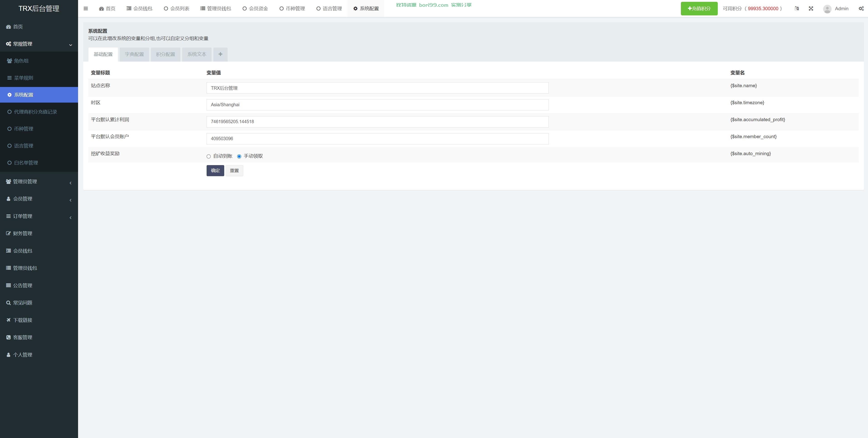Click the circle icon beside 代理商积分充值记录
The width and height of the screenshot is (868, 438).
pos(10,112)
